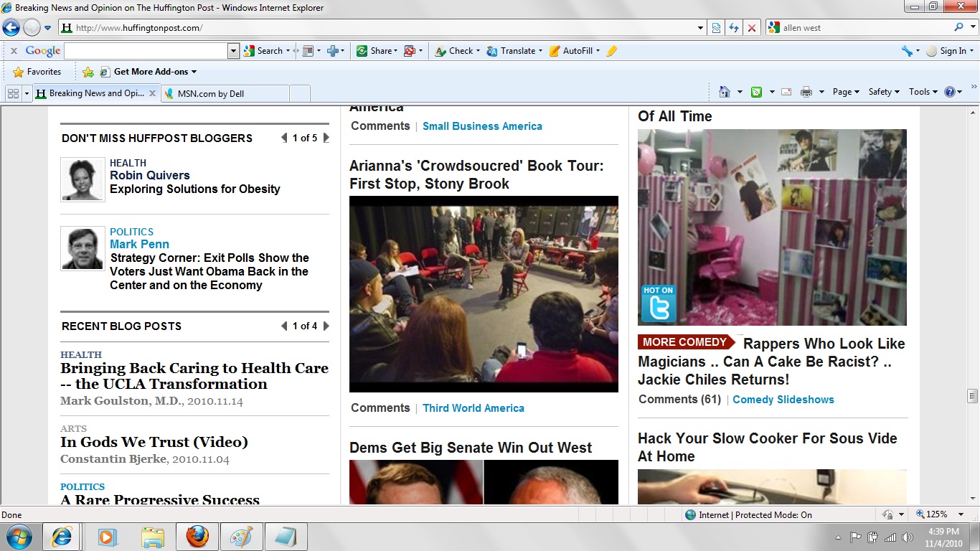Image resolution: width=980 pixels, height=551 pixels.
Task: Click the Google Toolbar search field
Action: point(146,51)
